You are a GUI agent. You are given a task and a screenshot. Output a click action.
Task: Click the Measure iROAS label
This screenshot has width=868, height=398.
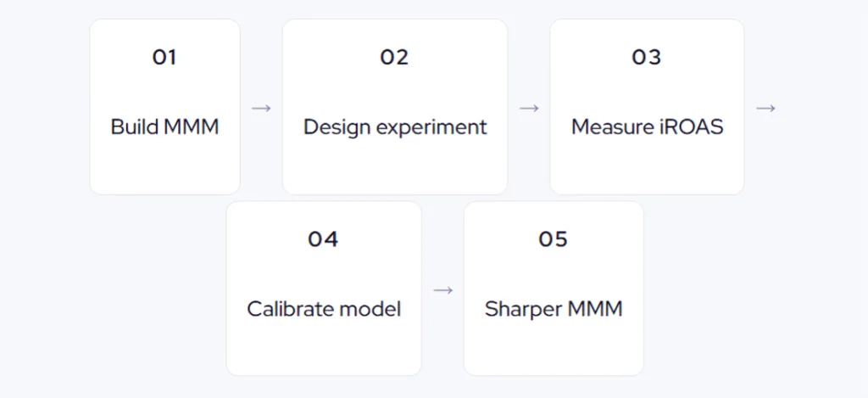coord(647,127)
